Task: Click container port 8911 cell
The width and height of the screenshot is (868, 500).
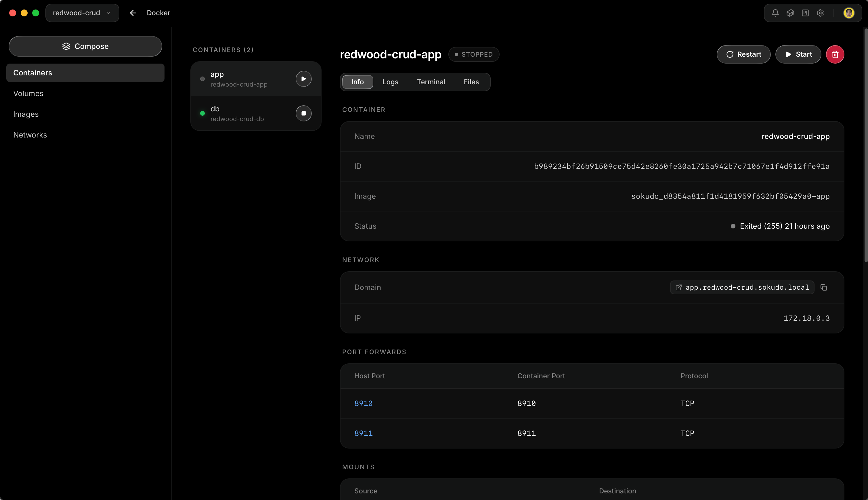Action: click(x=527, y=433)
